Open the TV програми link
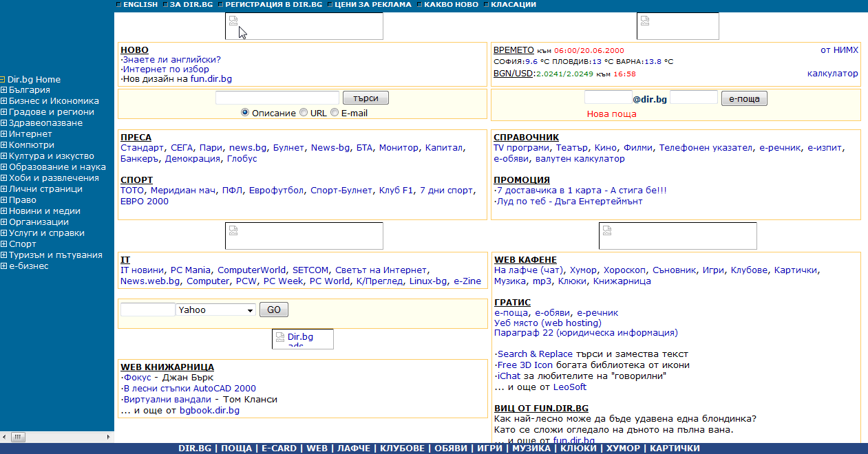Viewport: 868px width, 454px height. [522, 148]
